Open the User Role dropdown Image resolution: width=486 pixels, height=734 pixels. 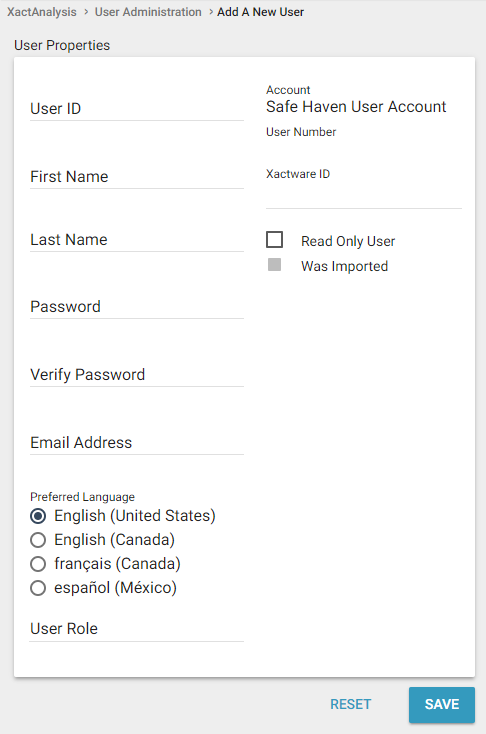click(137, 629)
